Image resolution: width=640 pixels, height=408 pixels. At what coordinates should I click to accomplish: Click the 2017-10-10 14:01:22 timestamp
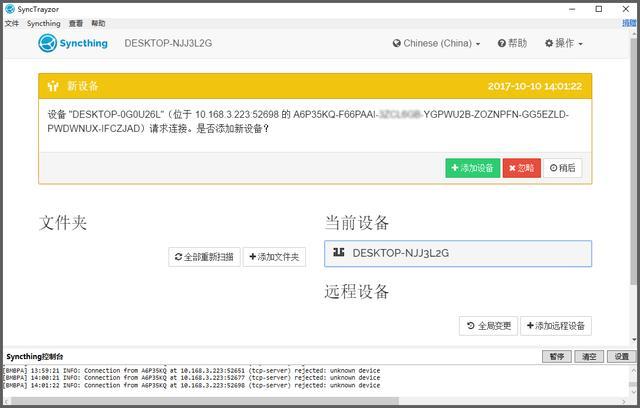[535, 86]
